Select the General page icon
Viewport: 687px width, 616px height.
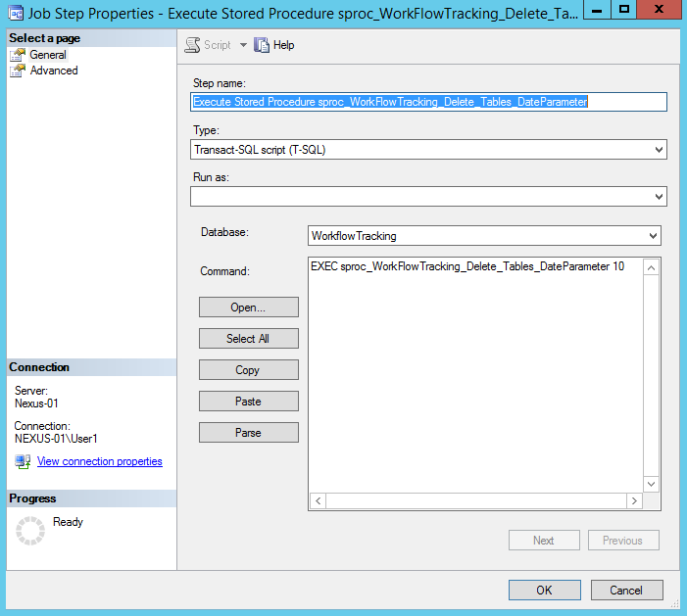point(17,55)
